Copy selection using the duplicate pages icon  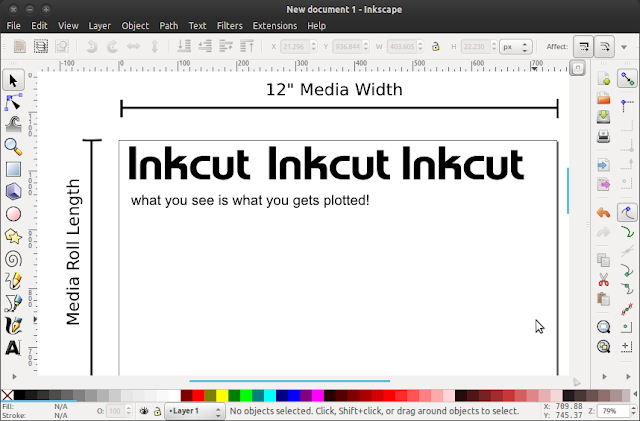(603, 260)
